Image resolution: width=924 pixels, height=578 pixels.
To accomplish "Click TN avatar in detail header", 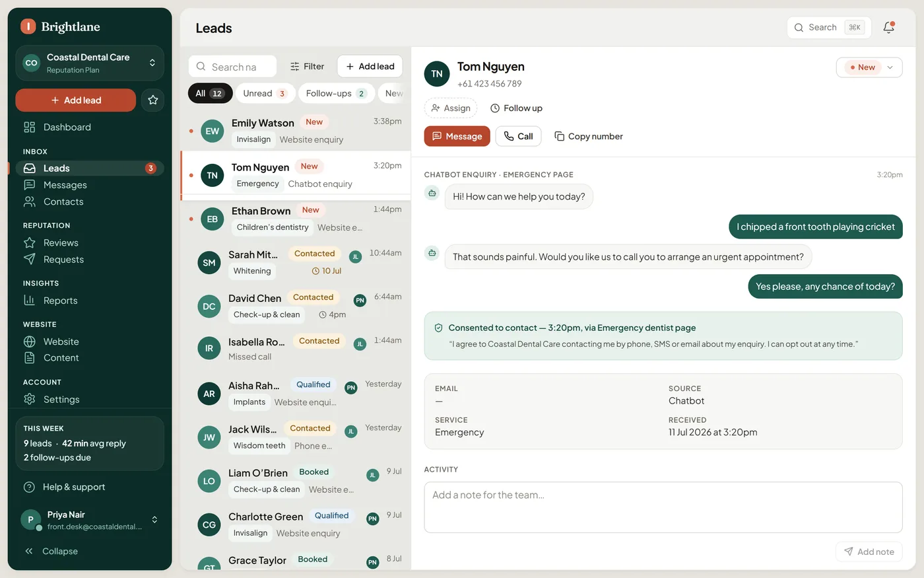I will tap(437, 74).
